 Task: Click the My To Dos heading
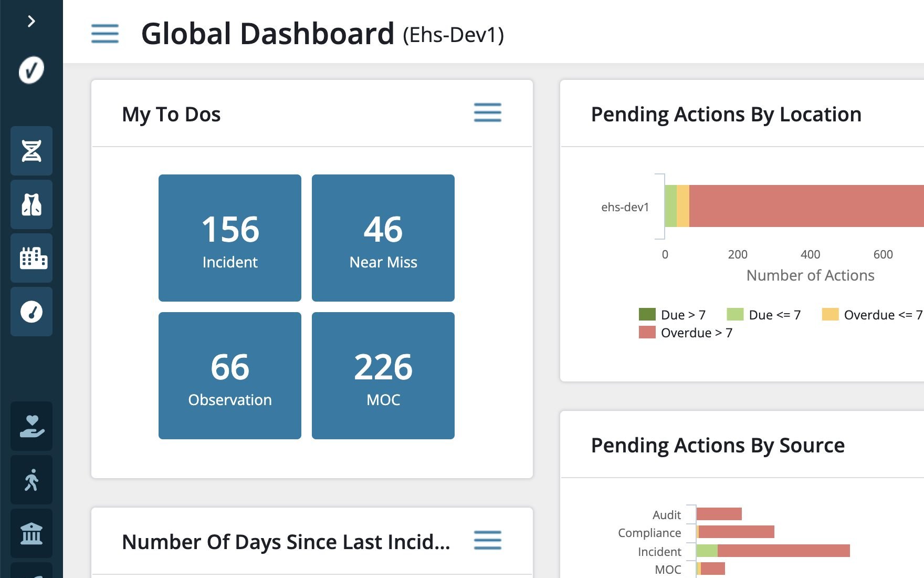click(171, 114)
